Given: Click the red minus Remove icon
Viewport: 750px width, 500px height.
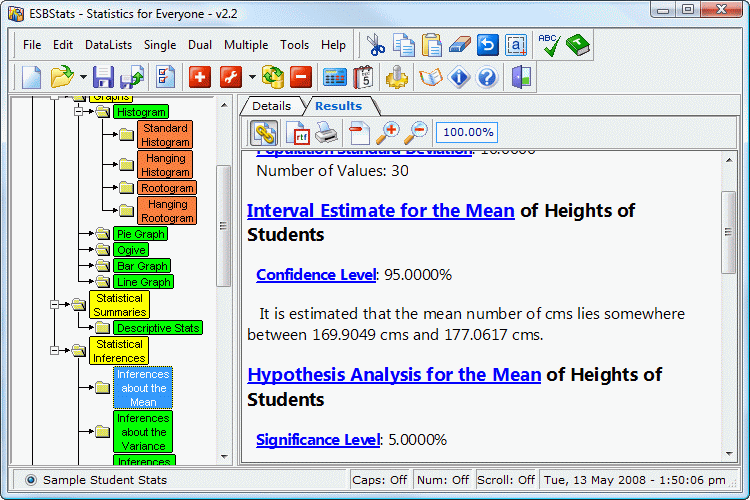Looking at the screenshot, I should pos(301,77).
